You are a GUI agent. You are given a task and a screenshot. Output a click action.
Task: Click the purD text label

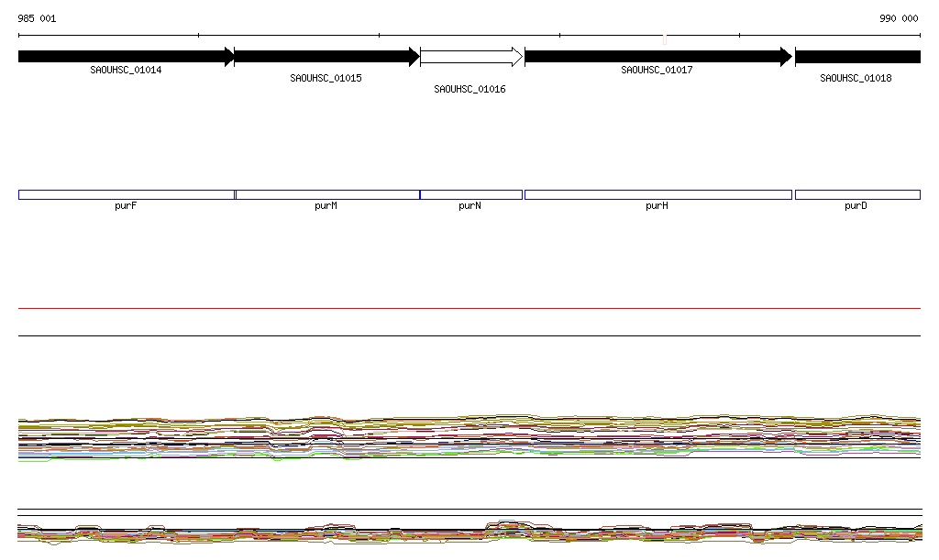[856, 206]
